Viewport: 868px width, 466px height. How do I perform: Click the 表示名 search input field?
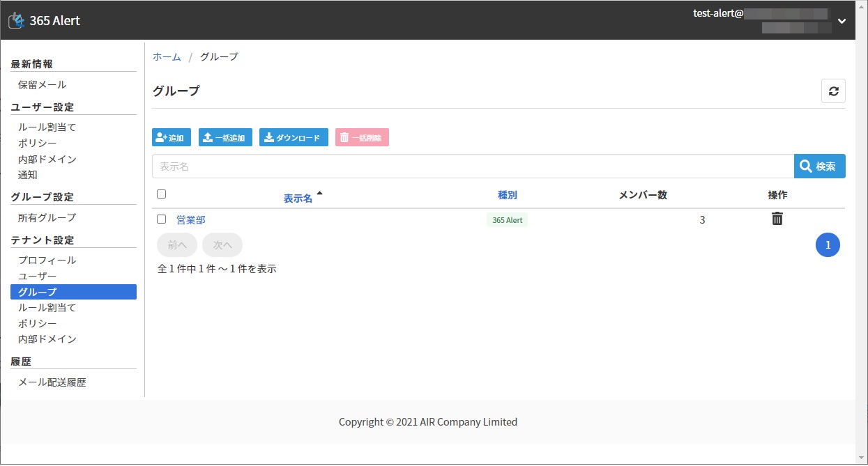[473, 166]
